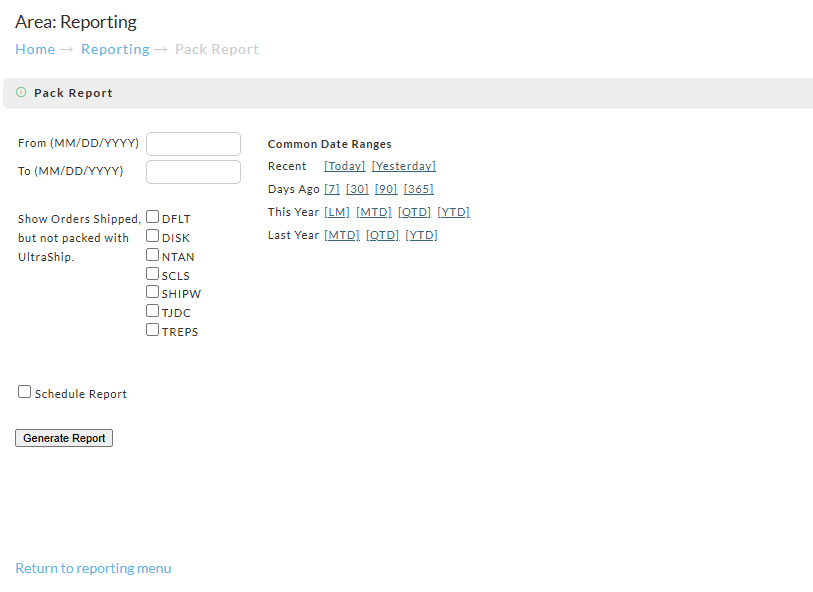This screenshot has width=813, height=592.
Task: Focus the To date input field
Action: [193, 172]
